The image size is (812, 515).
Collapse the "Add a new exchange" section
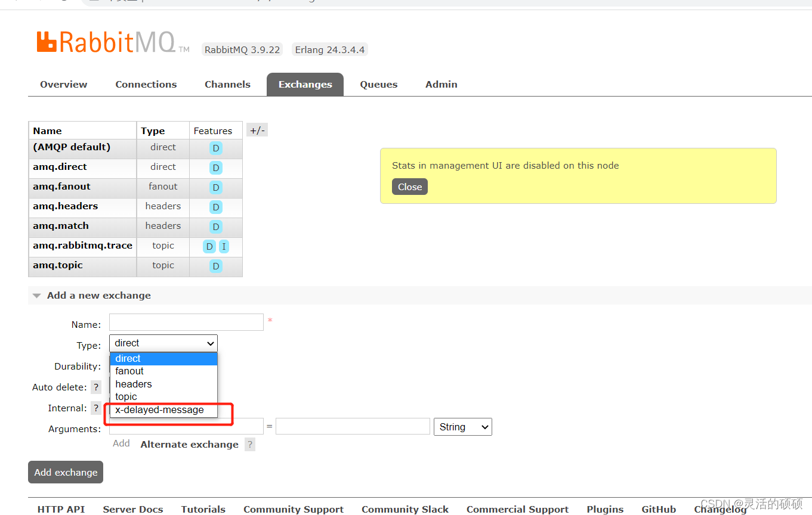pyautogui.click(x=36, y=294)
